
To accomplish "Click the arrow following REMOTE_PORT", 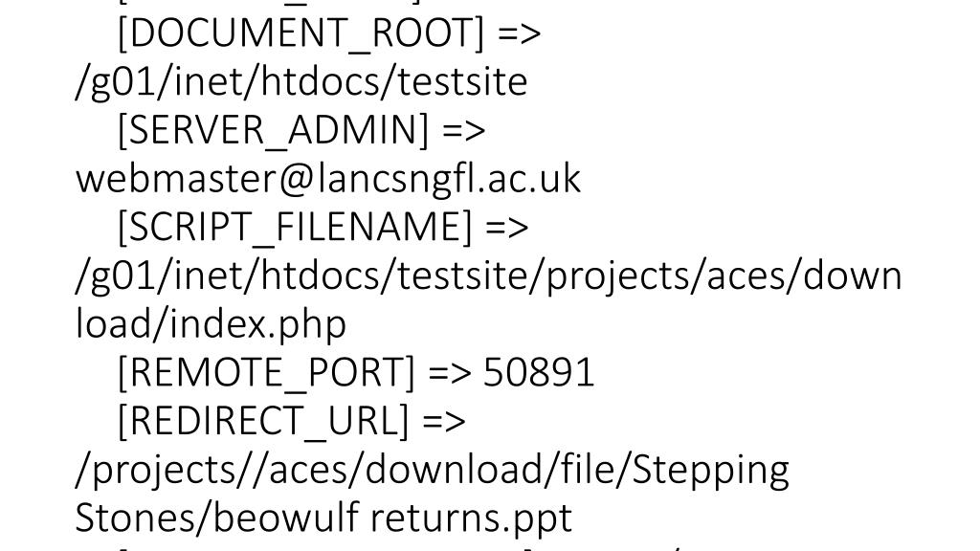I will point(450,372).
